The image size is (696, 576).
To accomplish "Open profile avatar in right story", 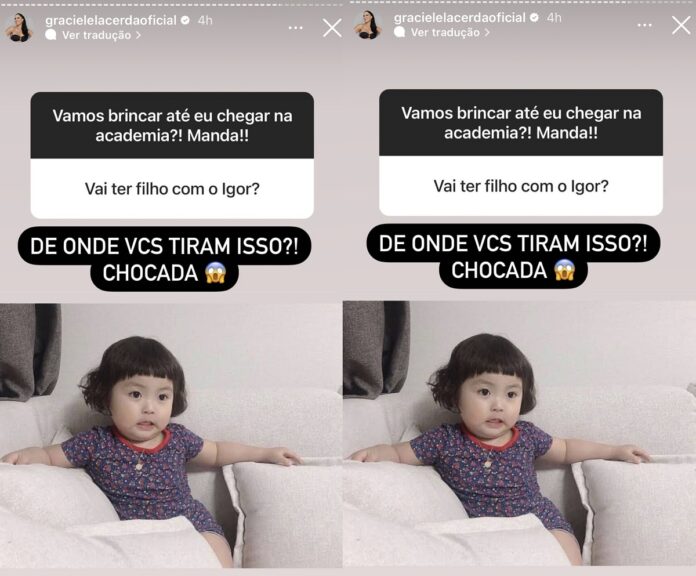I will (368, 25).
